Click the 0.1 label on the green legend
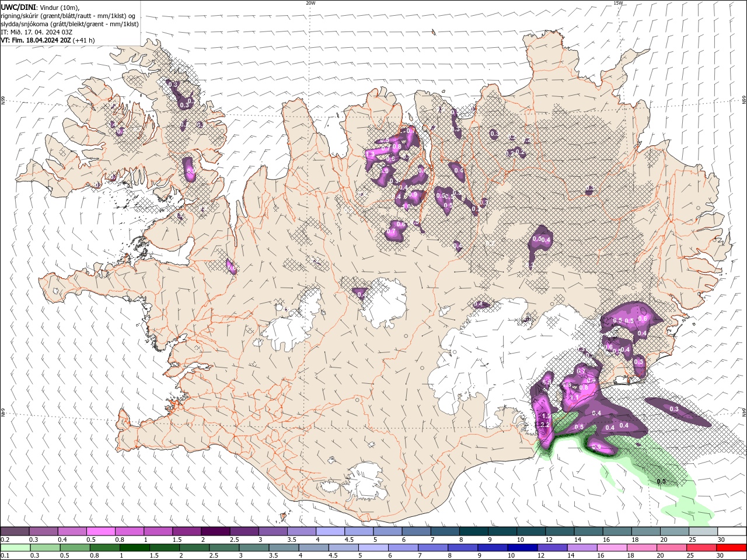Image resolution: width=747 pixels, height=560 pixels. (x=5, y=556)
